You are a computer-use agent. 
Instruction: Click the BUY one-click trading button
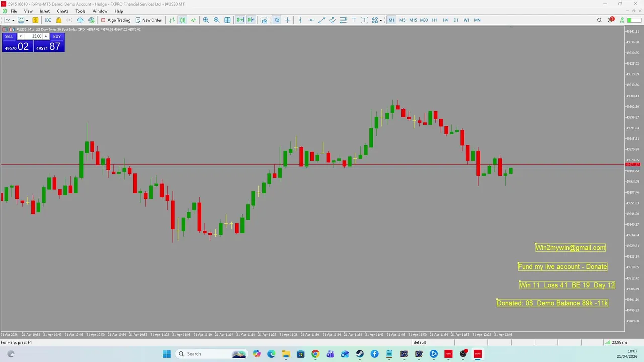(x=57, y=36)
